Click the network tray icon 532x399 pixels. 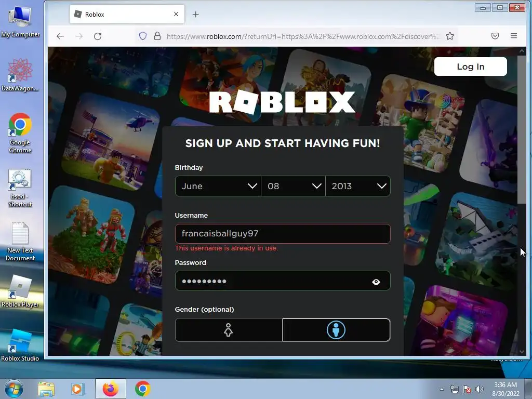tap(454, 390)
